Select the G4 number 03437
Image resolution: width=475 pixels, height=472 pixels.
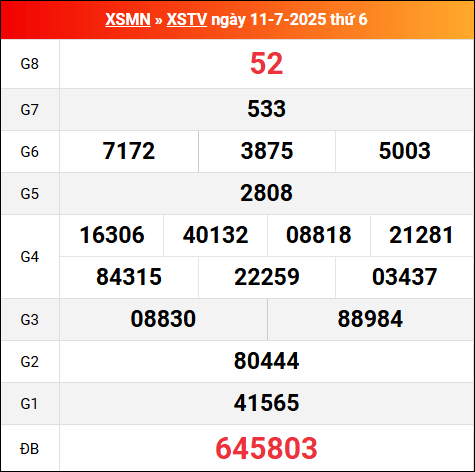[404, 277]
